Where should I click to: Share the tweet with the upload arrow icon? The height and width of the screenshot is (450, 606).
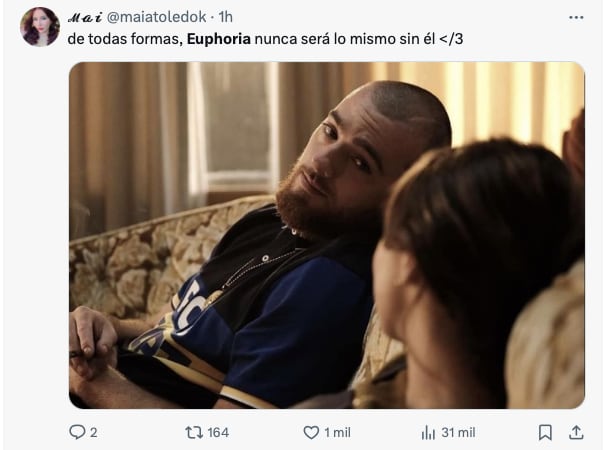576,432
